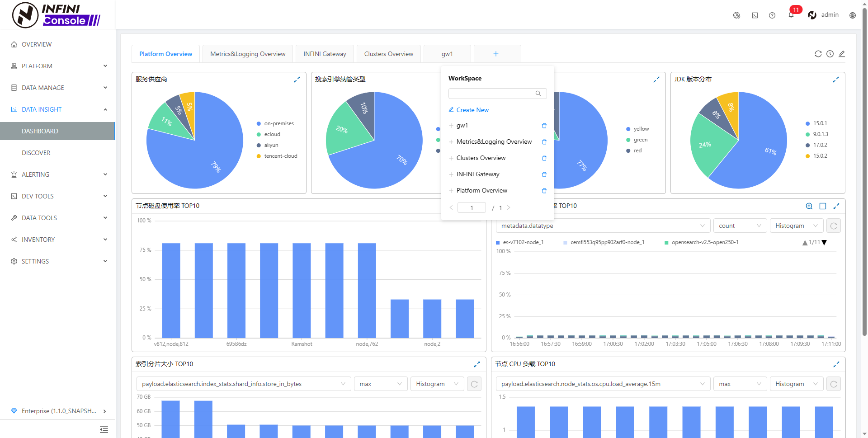This screenshot has width=868, height=438.
Task: Click Create New in WorkSpace popup
Action: [x=468, y=110]
